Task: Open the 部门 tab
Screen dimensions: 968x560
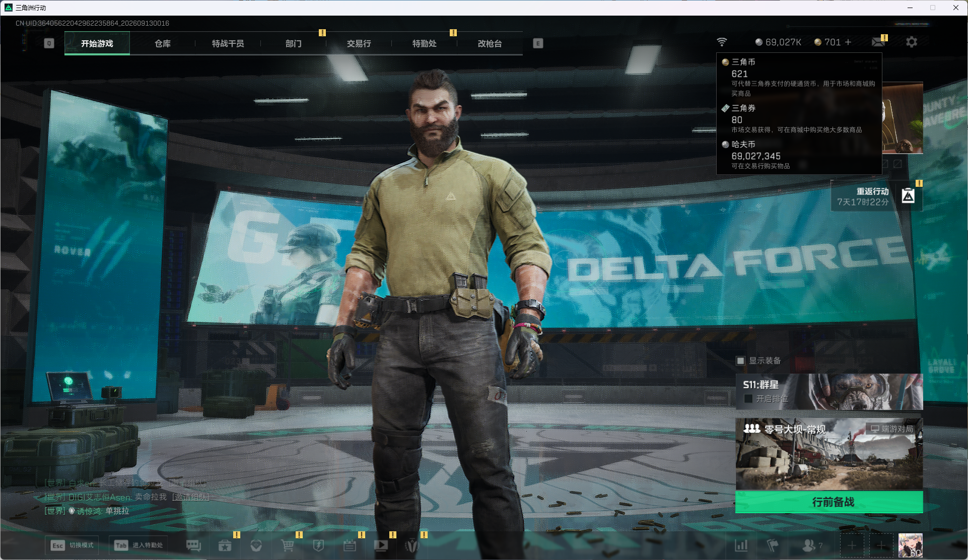Action: pyautogui.click(x=294, y=43)
